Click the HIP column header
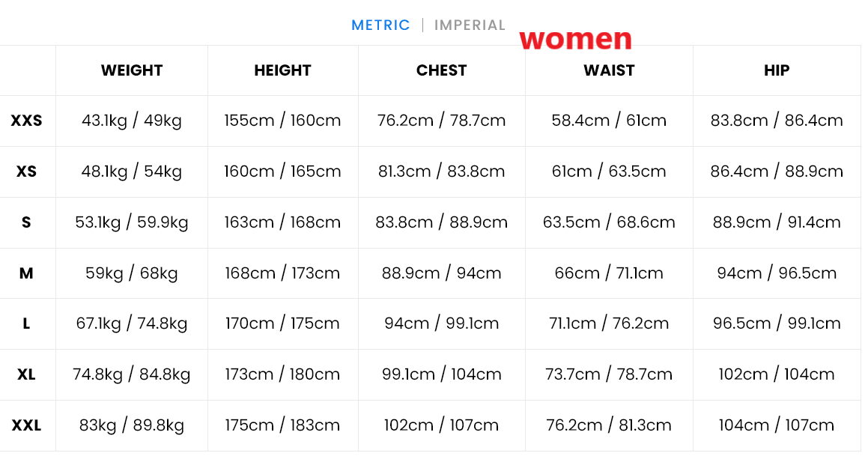This screenshot has height=459, width=868. click(777, 70)
